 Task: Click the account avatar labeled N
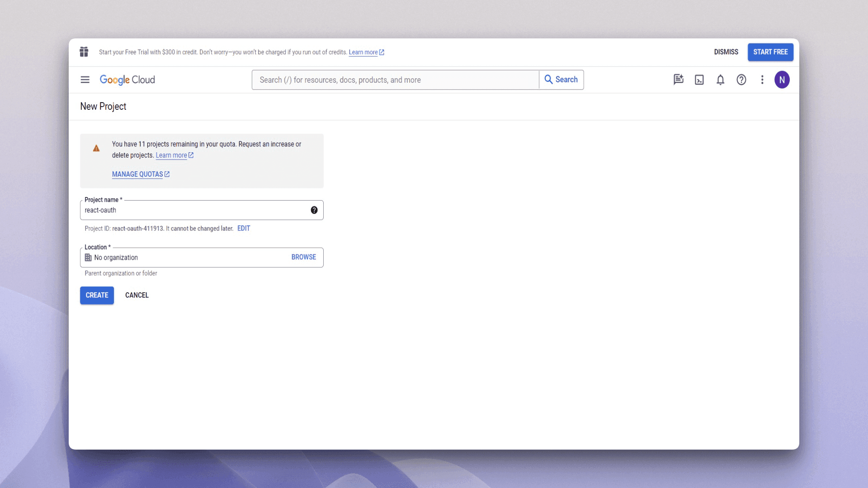(x=783, y=80)
